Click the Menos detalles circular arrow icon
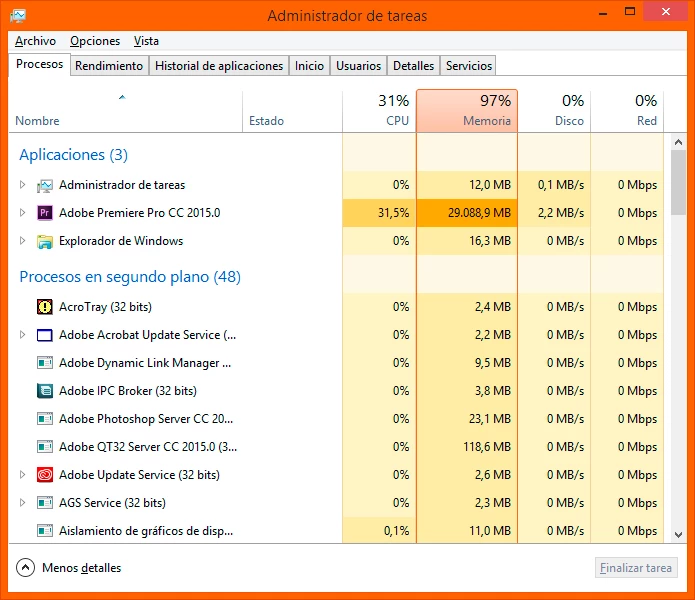The height and width of the screenshot is (600, 695). click(x=25, y=568)
